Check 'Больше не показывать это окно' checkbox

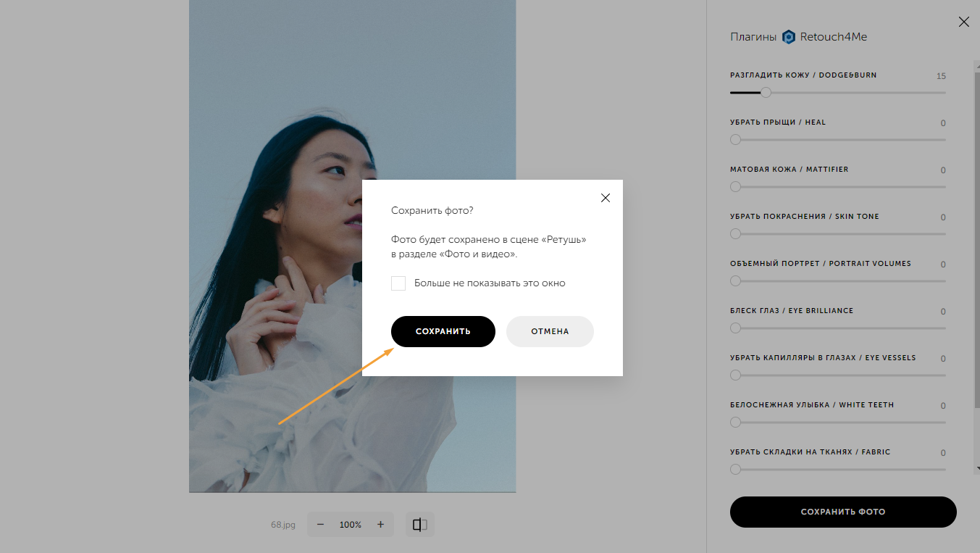[398, 283]
